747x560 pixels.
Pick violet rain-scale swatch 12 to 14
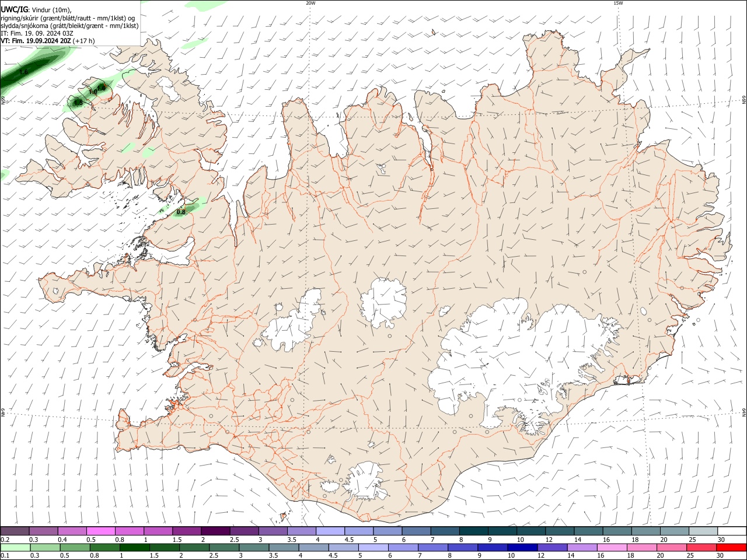coord(551,547)
